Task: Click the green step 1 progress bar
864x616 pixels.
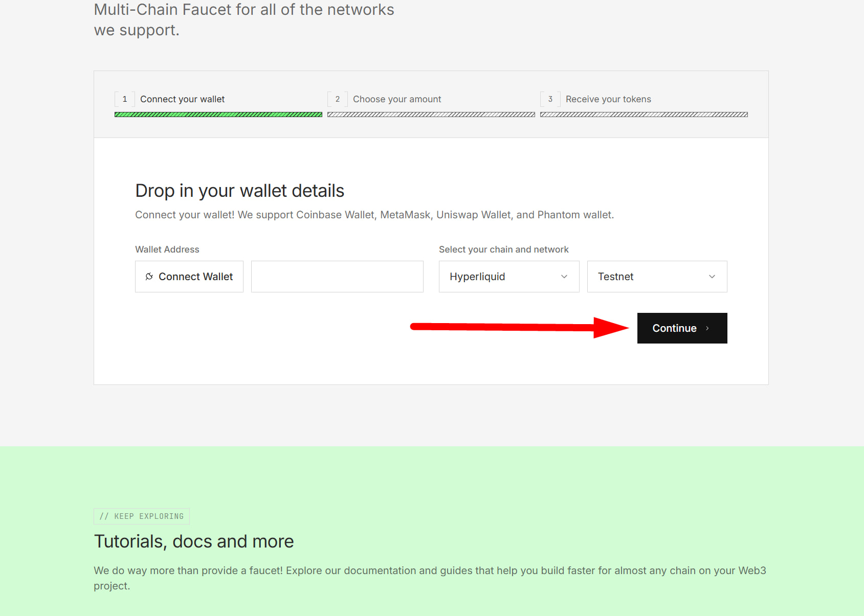Action: 218,115
